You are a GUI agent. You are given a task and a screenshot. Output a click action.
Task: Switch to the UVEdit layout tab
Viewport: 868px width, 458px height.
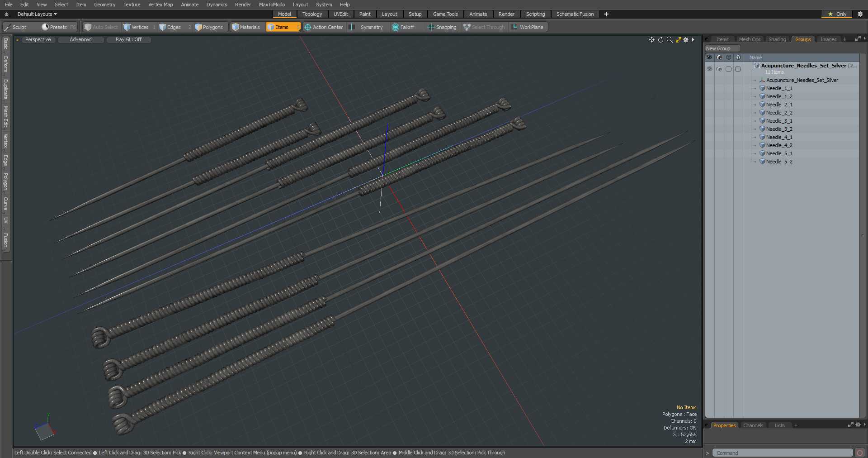[340, 14]
